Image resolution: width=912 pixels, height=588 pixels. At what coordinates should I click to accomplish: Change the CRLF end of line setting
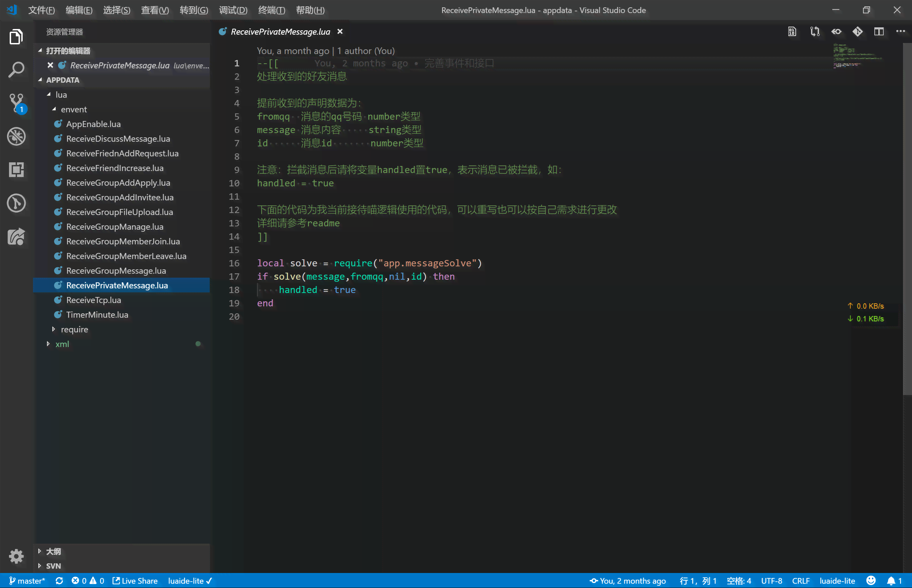tap(801, 581)
